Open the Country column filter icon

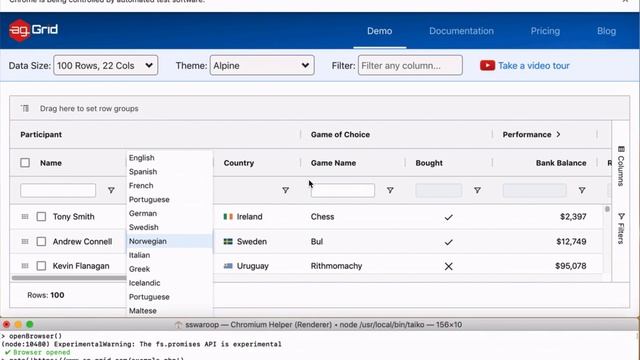[x=286, y=191]
